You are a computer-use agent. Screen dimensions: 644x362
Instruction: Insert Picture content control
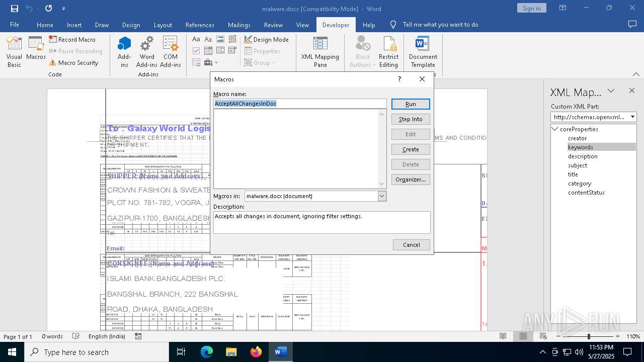pyautogui.click(x=220, y=39)
